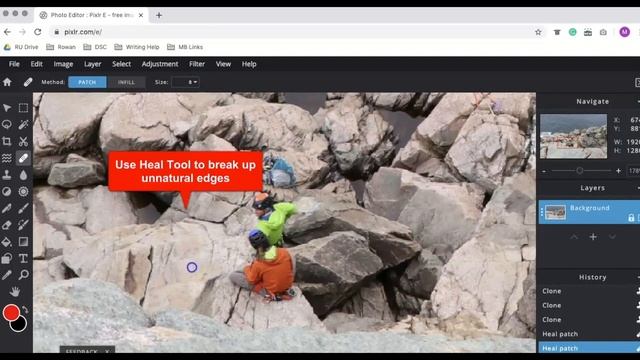The height and width of the screenshot is (360, 640).
Task: Select the Crop tool
Action: [x=7, y=141]
